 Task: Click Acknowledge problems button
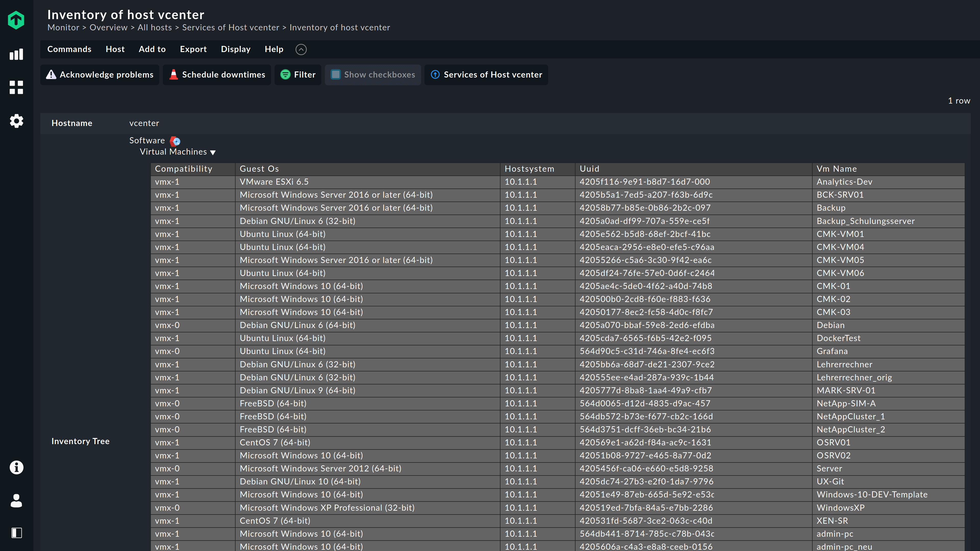(x=100, y=74)
